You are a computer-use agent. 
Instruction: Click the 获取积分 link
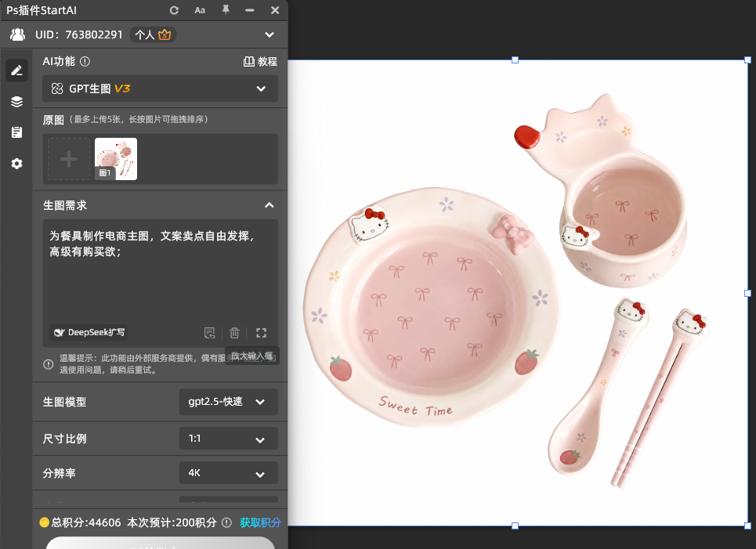[x=260, y=522]
